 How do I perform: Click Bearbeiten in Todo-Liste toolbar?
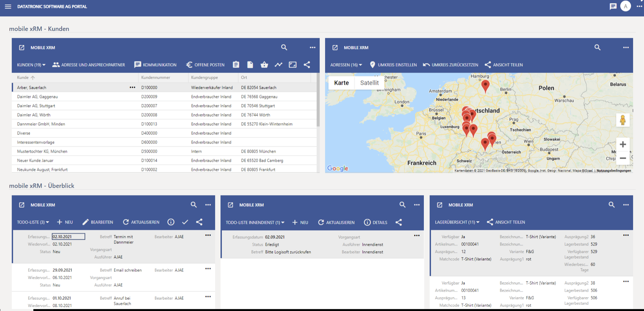[97, 222]
